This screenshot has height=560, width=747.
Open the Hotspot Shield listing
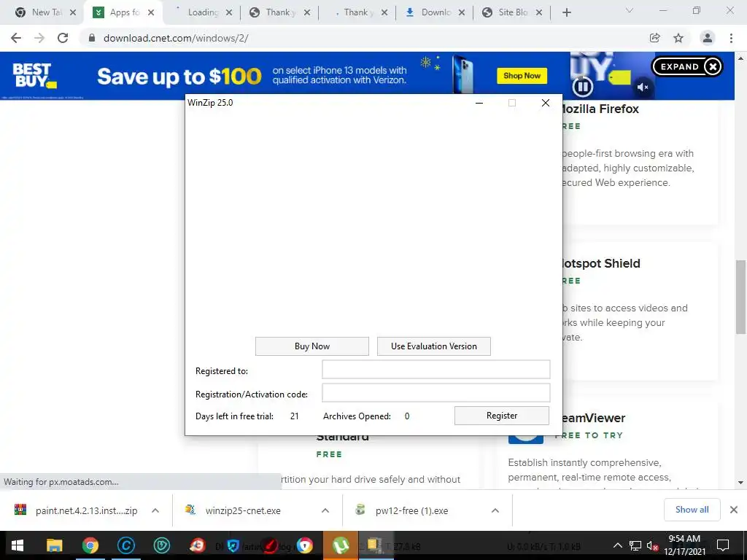(x=601, y=263)
